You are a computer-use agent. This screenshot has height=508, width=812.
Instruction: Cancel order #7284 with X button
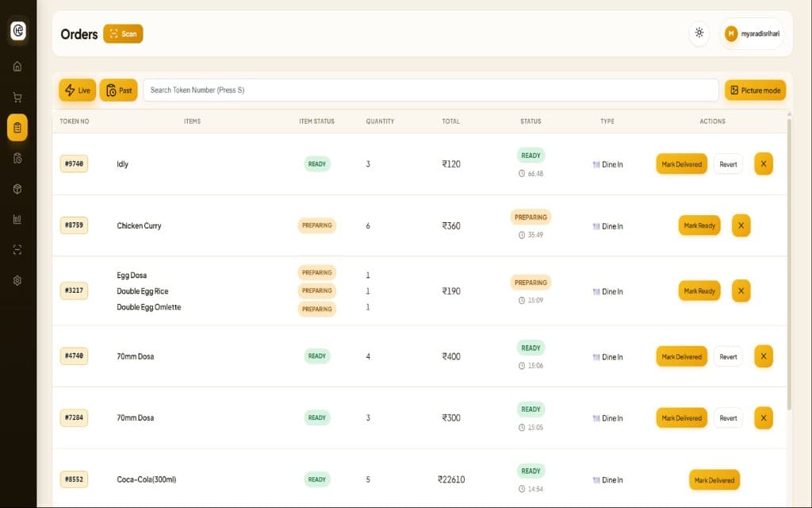(764, 418)
